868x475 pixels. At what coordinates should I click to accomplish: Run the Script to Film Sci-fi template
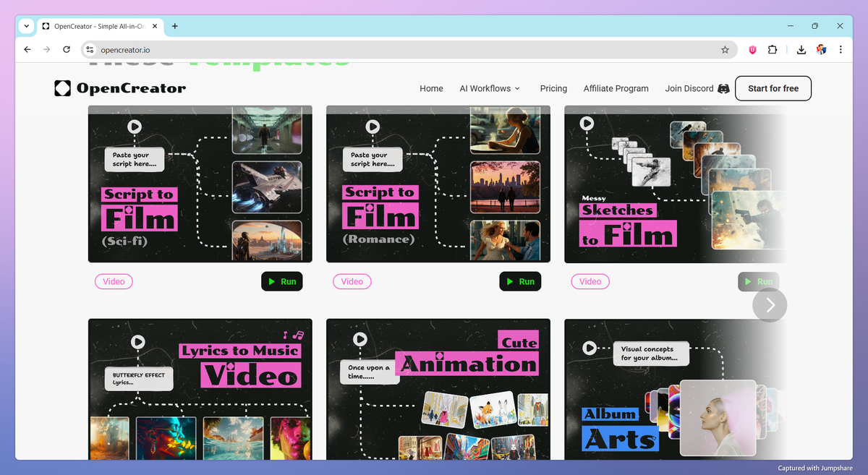[x=282, y=281]
